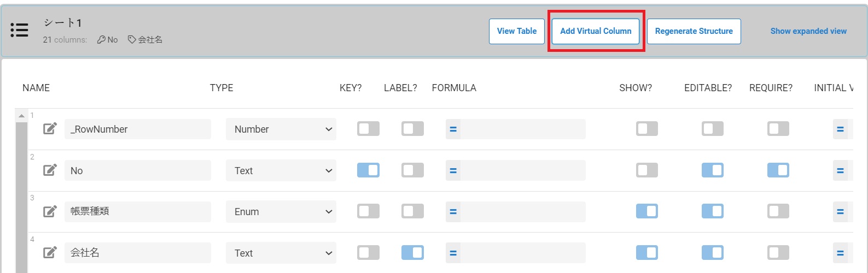The width and height of the screenshot is (868, 273).
Task: Click Add Virtual Column button
Action: coord(596,31)
